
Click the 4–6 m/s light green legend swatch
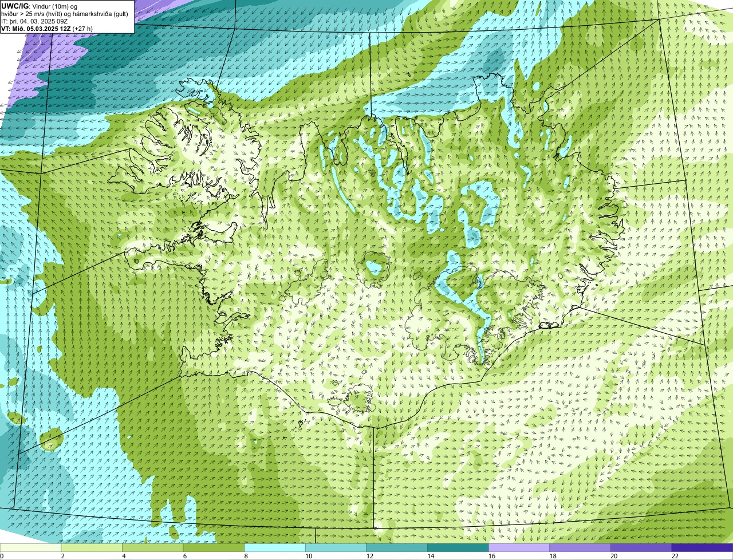(x=152, y=547)
